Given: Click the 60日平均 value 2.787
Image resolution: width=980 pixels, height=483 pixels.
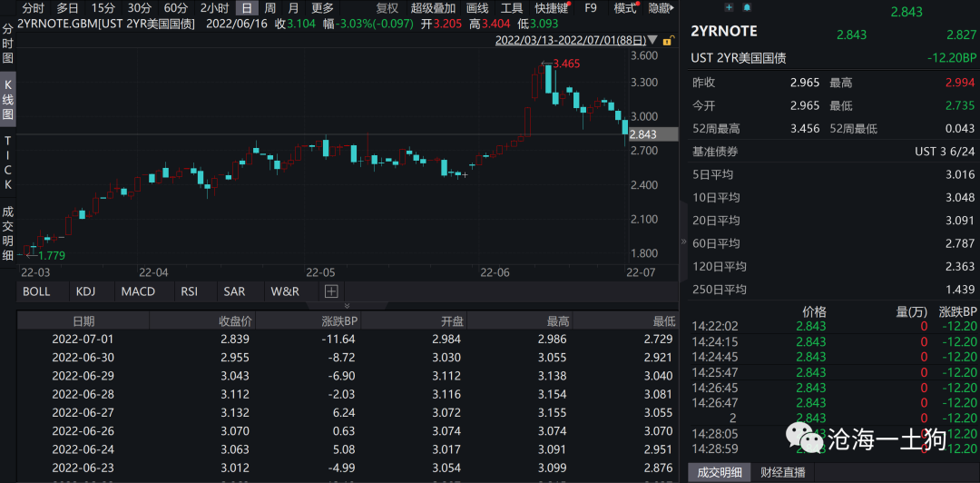Looking at the screenshot, I should pyautogui.click(x=961, y=243).
